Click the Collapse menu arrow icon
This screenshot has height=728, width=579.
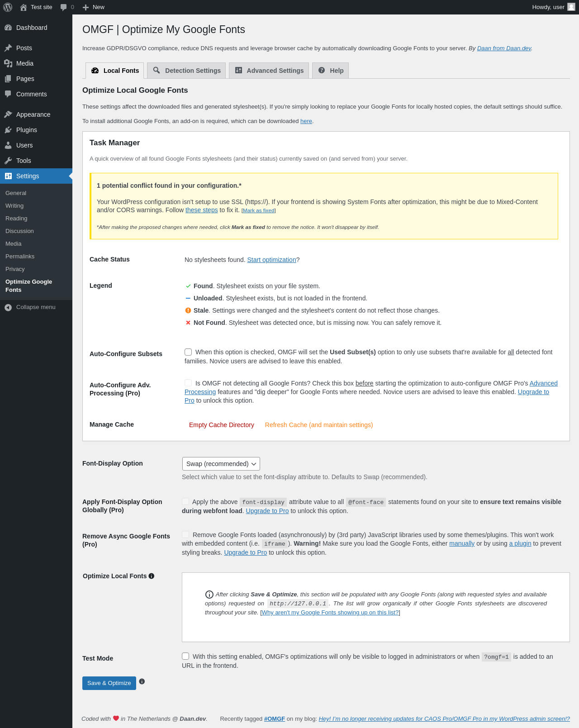(x=8, y=307)
